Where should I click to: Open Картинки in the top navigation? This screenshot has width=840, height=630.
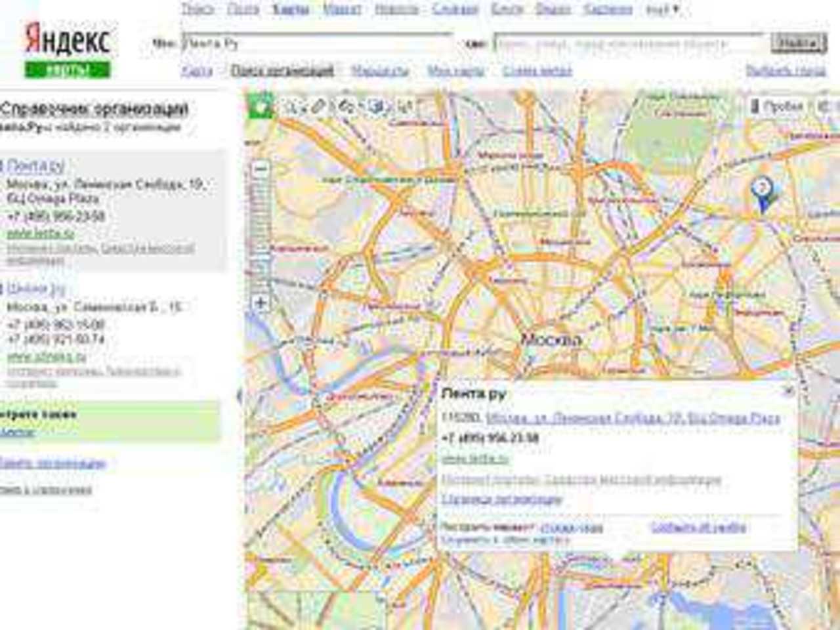point(608,9)
